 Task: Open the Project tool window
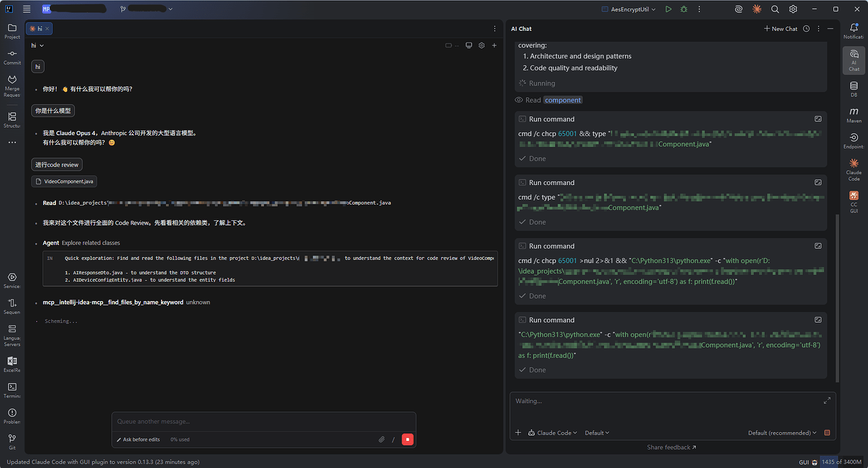12,31
